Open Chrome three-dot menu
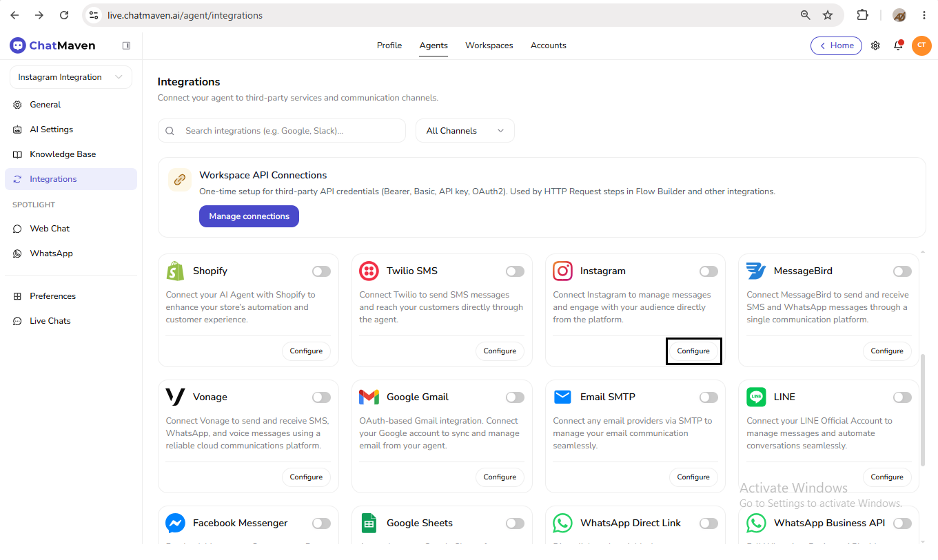The image size is (938, 560). tap(924, 15)
